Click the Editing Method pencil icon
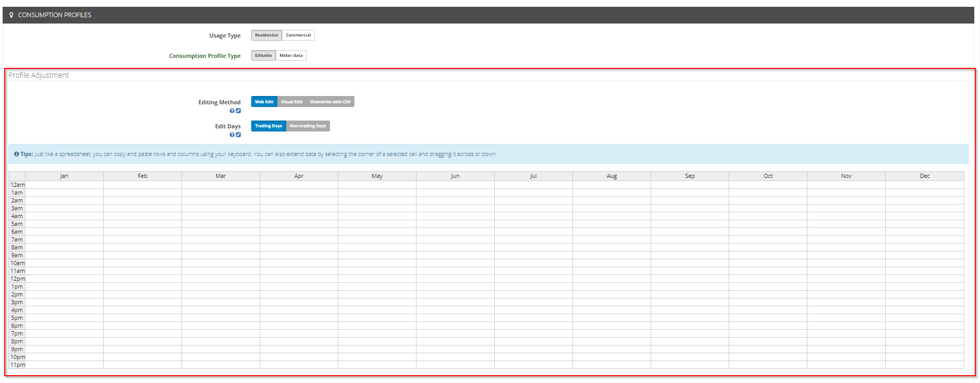This screenshot has width=980, height=383. coord(238,111)
